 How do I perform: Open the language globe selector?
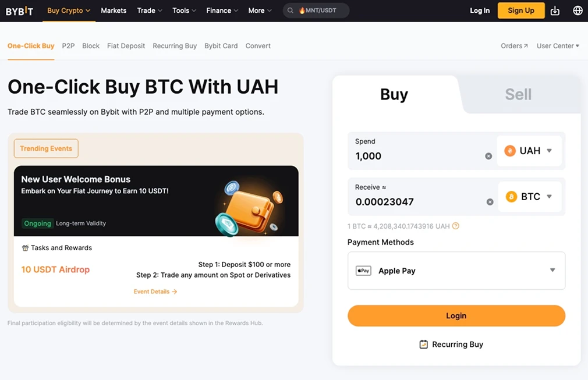577,10
